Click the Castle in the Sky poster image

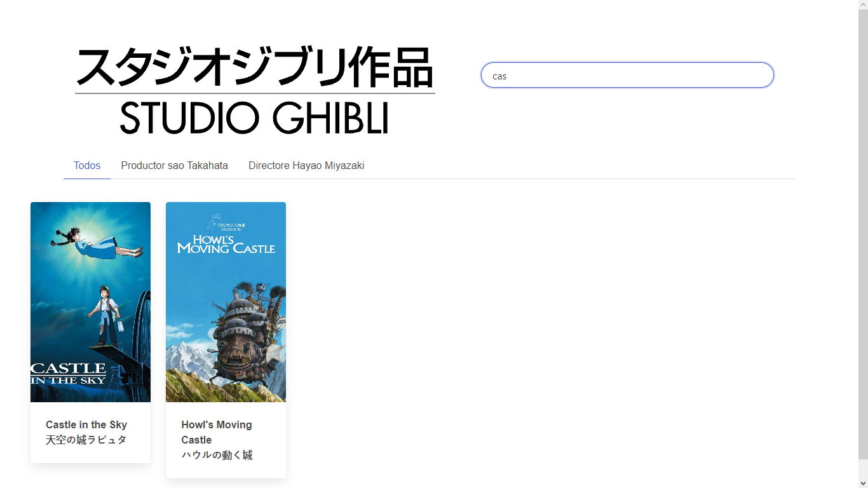click(90, 302)
